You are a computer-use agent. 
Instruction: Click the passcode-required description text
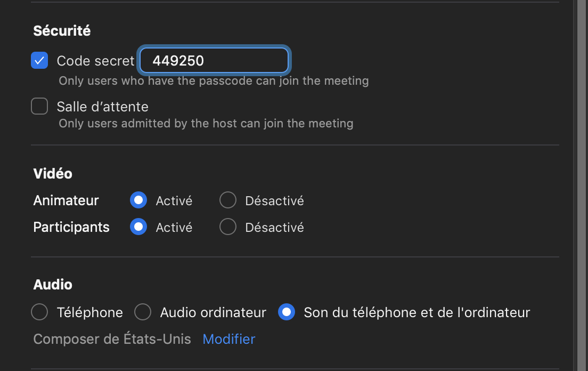[x=214, y=81]
